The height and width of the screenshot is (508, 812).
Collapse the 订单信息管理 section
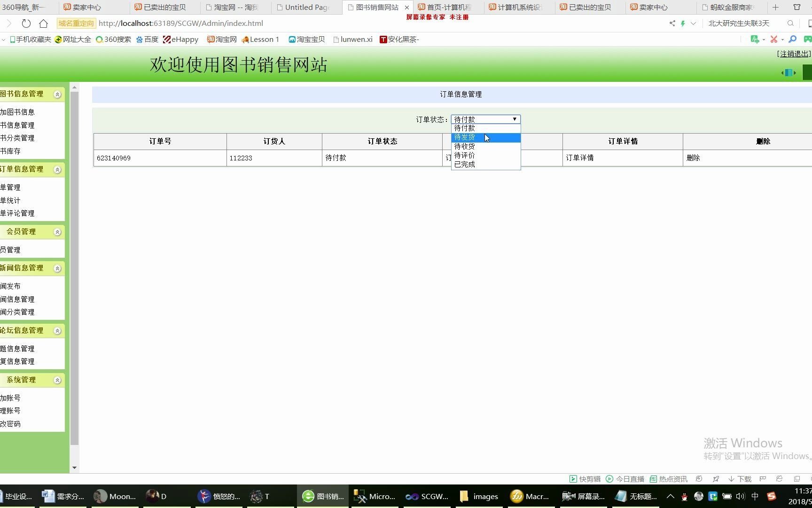[57, 169]
